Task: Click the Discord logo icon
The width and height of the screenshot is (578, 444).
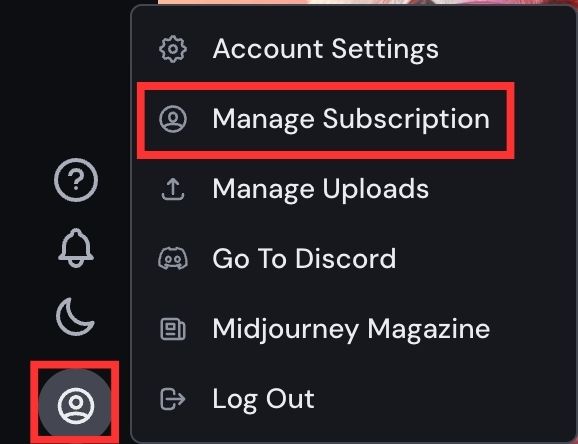Action: [173, 259]
